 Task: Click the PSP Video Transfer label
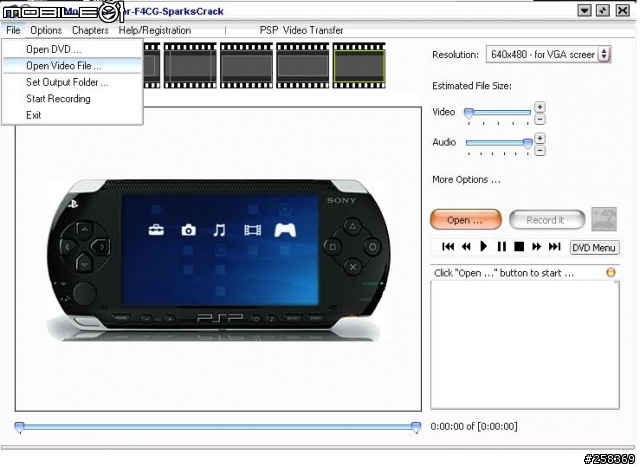tap(301, 30)
